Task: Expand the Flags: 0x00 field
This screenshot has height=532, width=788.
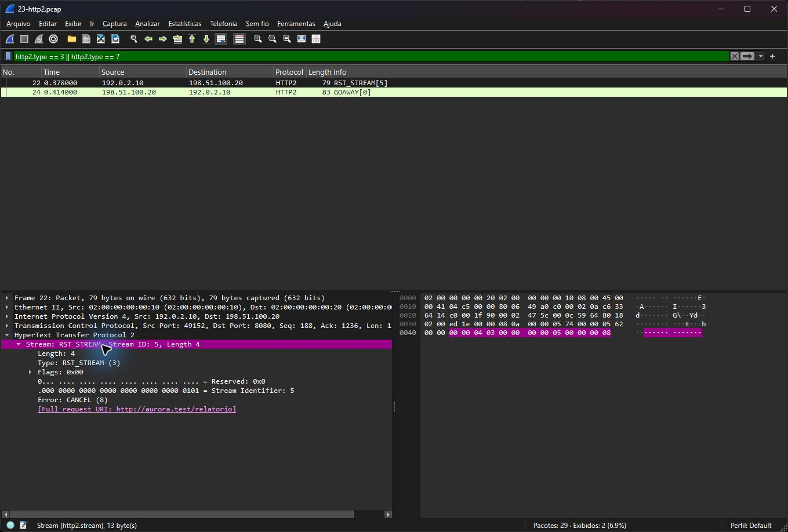Action: point(30,372)
